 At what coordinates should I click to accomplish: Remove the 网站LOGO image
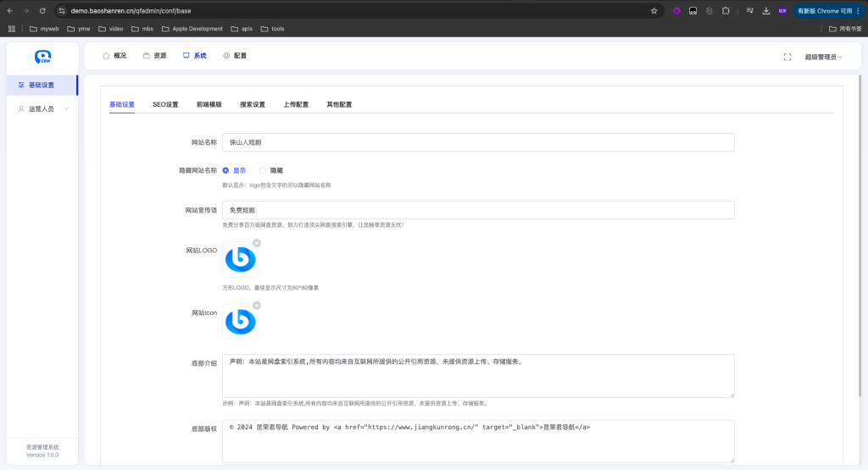pos(257,243)
